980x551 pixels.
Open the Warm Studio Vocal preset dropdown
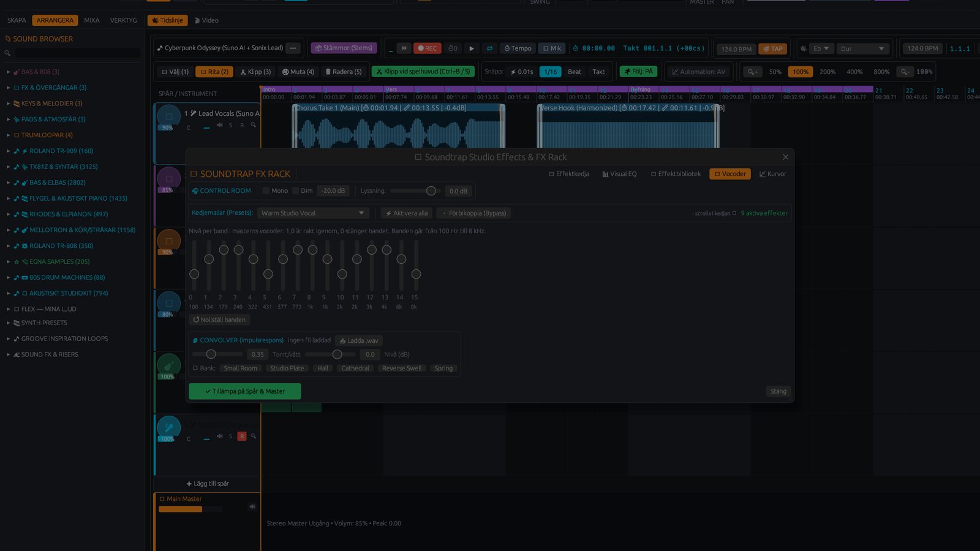[312, 213]
